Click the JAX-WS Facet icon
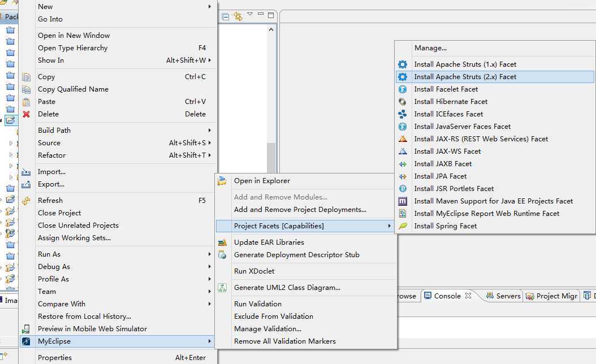Screen dimensions: 596x364 (403, 151)
